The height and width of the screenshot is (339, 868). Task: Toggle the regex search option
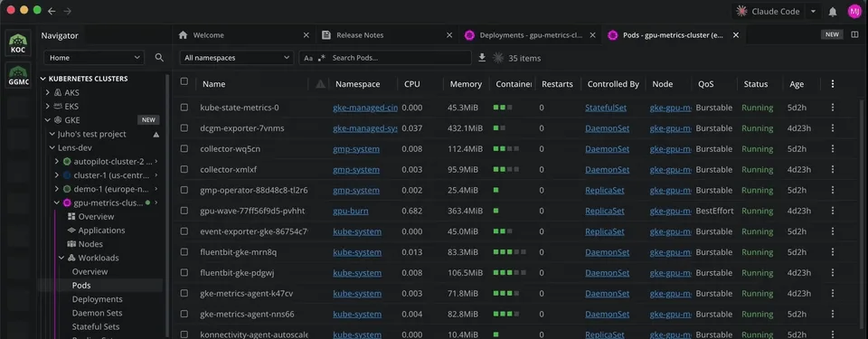pos(322,58)
